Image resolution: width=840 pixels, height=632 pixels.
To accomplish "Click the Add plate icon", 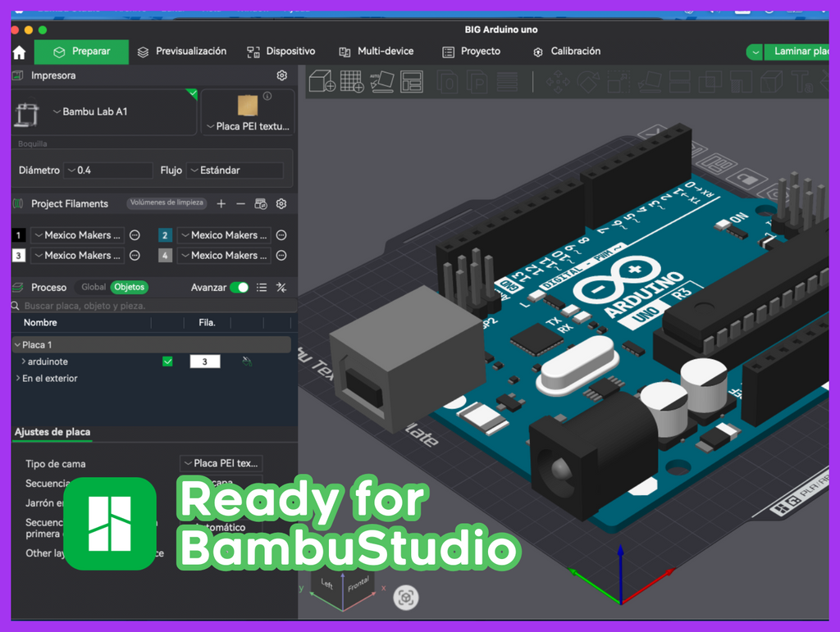I will pyautogui.click(x=352, y=82).
